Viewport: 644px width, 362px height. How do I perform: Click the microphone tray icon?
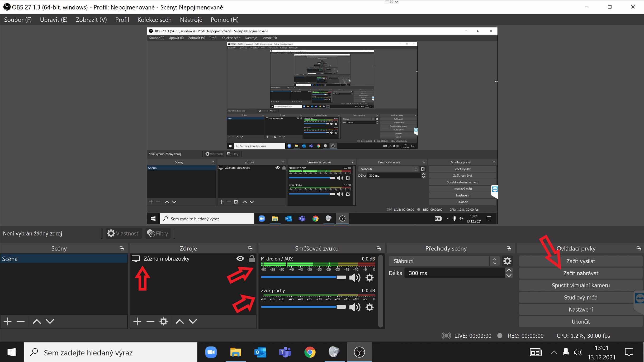[566, 352]
